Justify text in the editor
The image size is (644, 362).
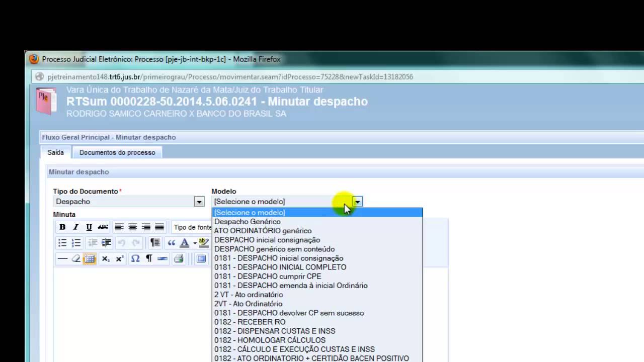[x=159, y=227]
